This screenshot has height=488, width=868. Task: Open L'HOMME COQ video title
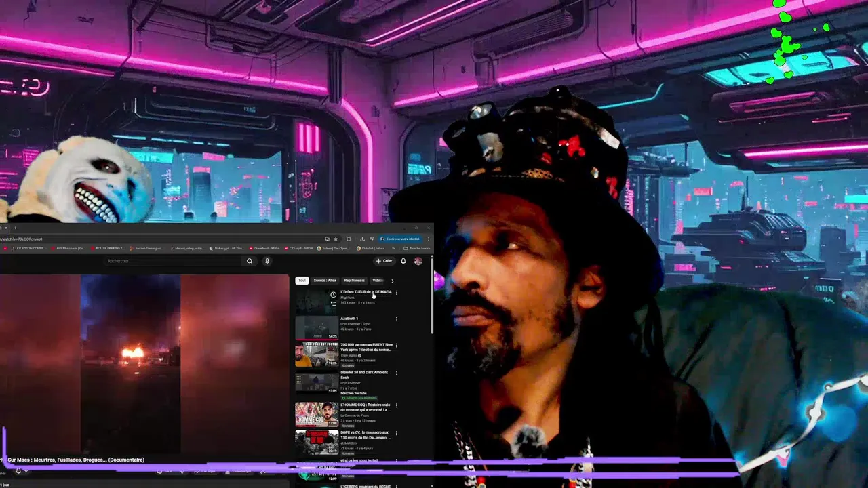pyautogui.click(x=366, y=407)
